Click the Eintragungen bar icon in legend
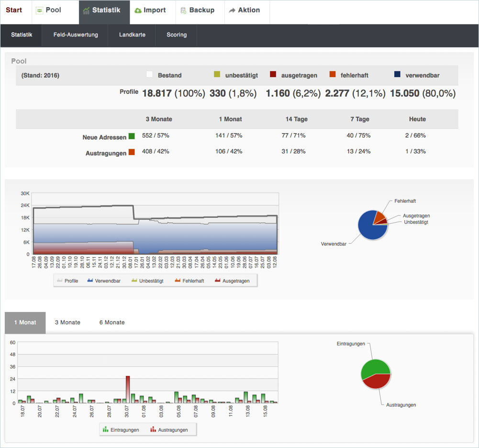 tap(105, 429)
